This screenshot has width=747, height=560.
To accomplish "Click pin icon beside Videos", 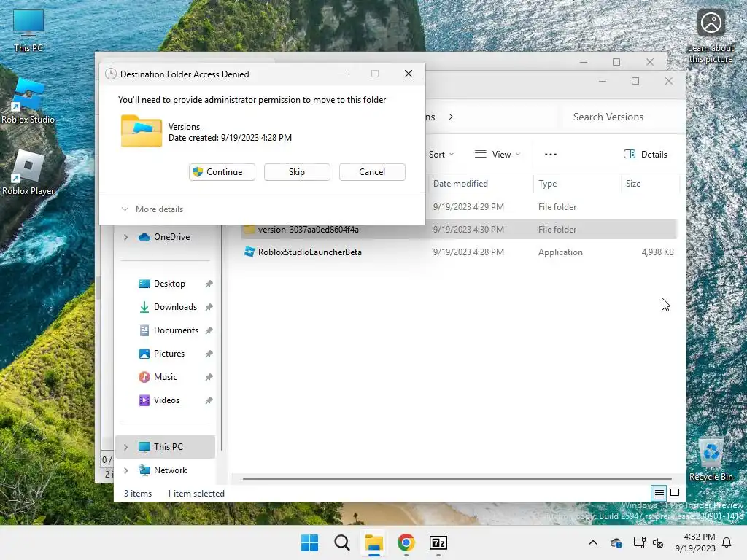I will pyautogui.click(x=209, y=400).
